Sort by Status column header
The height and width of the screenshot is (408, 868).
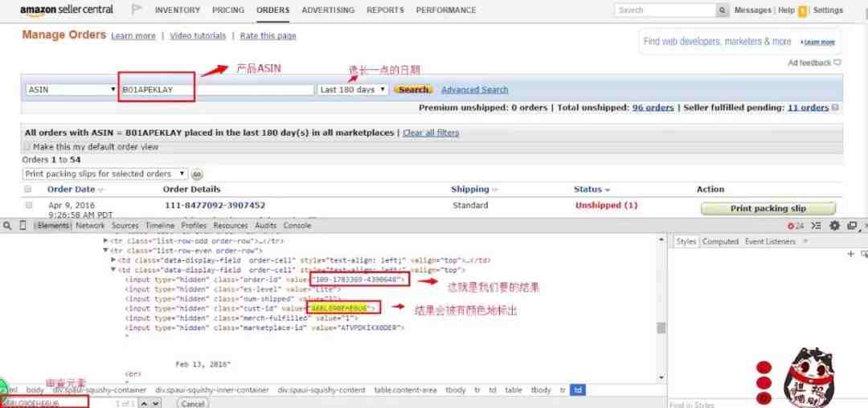coord(592,189)
